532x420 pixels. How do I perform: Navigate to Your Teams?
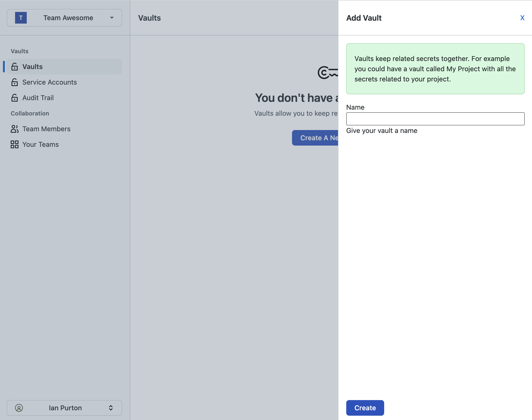(41, 144)
